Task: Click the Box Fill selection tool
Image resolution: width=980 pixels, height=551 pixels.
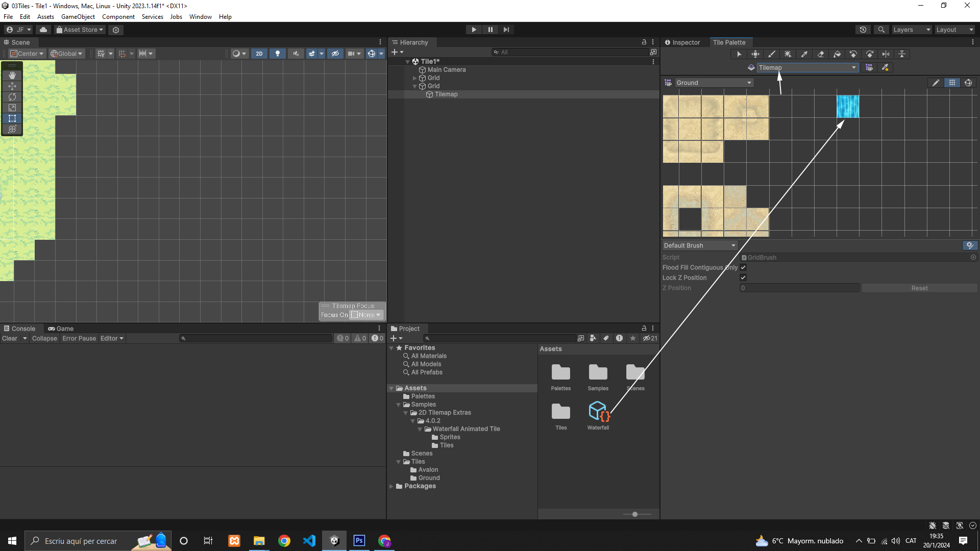Action: (x=788, y=54)
